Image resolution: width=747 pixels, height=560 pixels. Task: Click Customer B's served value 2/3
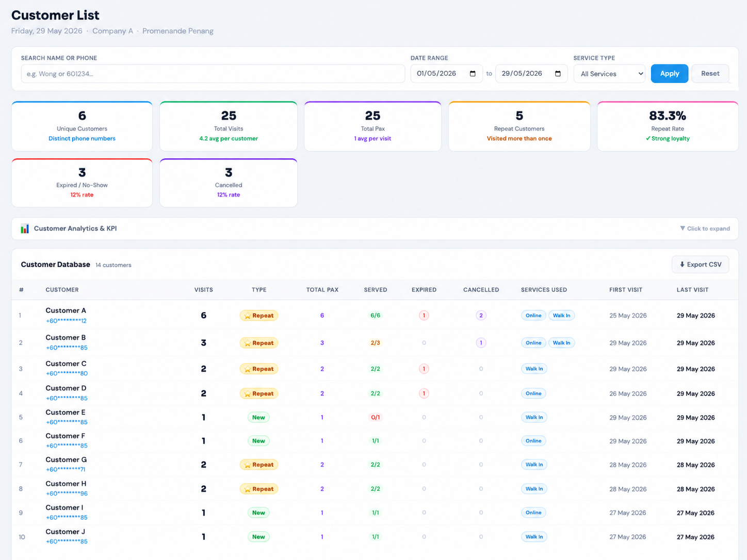click(x=376, y=343)
